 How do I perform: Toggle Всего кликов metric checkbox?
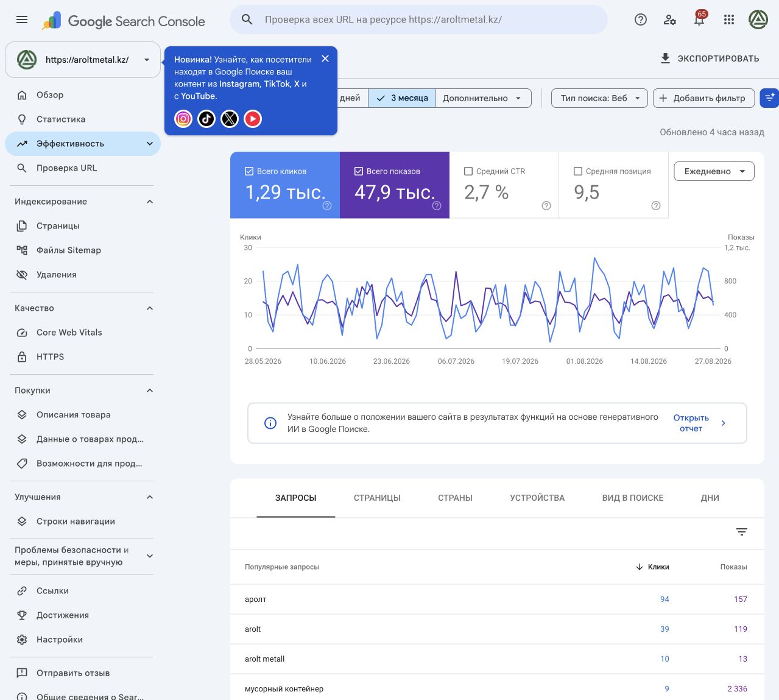tap(249, 171)
